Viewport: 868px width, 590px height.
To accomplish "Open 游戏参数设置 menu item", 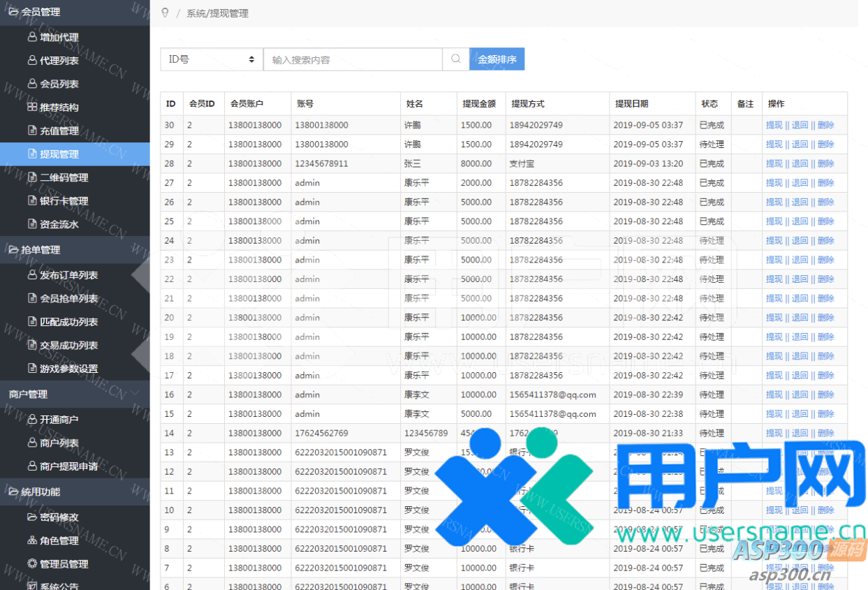I will pos(75,369).
